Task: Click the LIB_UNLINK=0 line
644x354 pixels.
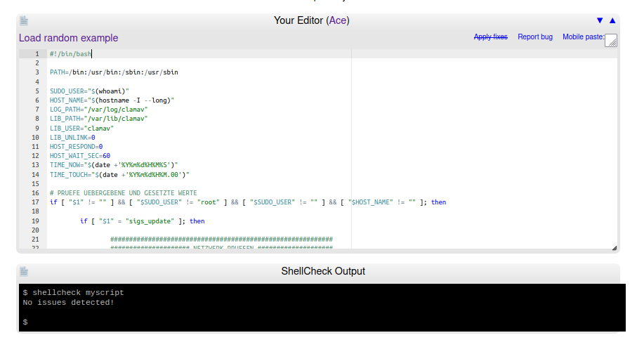Action: pyautogui.click(x=72, y=138)
